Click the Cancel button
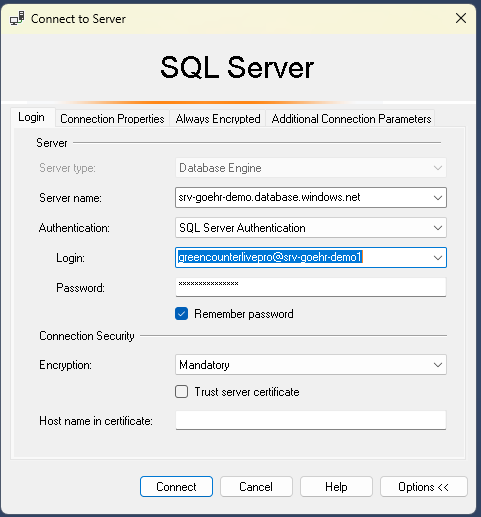This screenshot has width=481, height=517. [256, 487]
